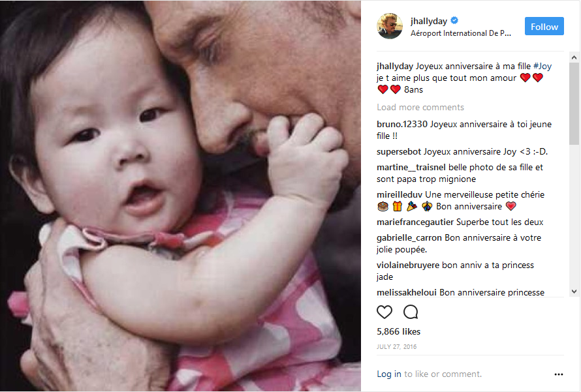Like the post with the heart icon

(385, 312)
